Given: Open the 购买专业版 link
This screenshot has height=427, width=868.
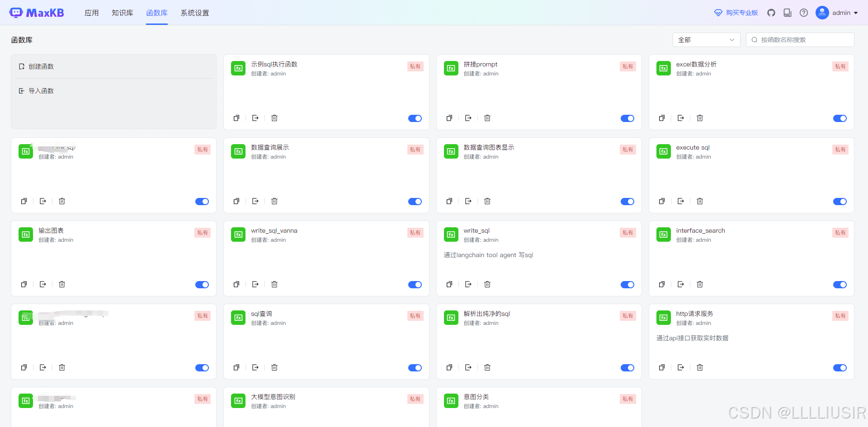Looking at the screenshot, I should 736,13.
